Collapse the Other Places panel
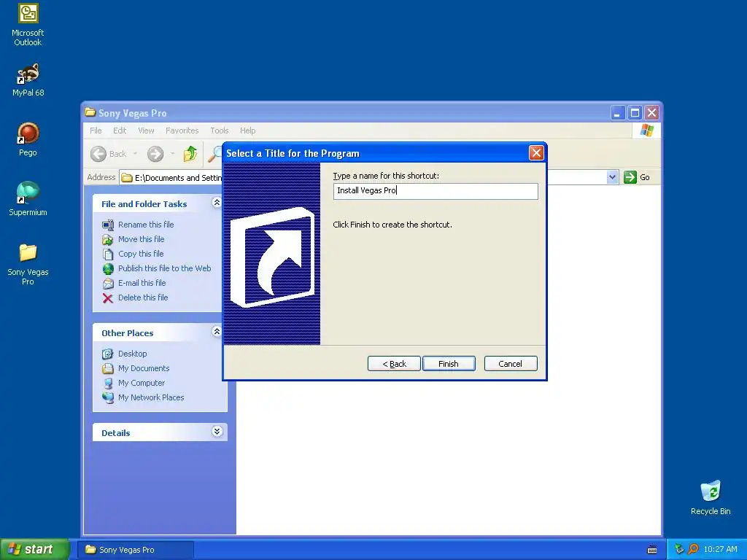Viewport: 747px width, 560px height. [x=217, y=332]
